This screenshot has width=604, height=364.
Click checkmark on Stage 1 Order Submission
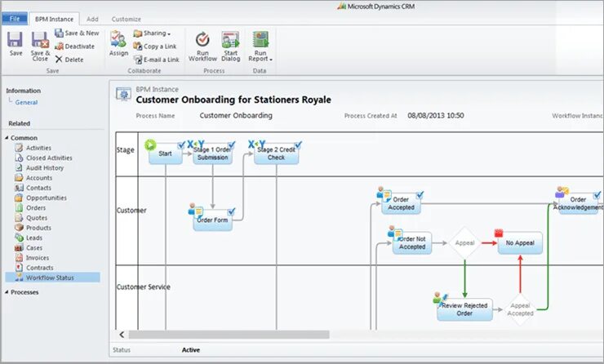(231, 145)
